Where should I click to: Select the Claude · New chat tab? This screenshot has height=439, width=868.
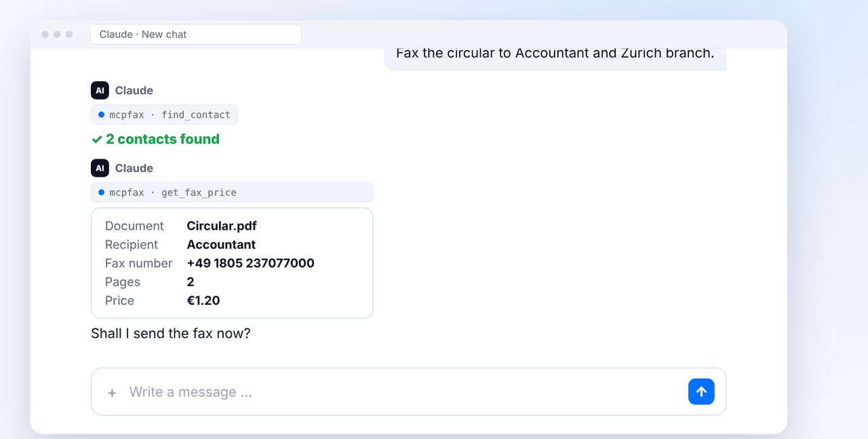click(x=195, y=35)
